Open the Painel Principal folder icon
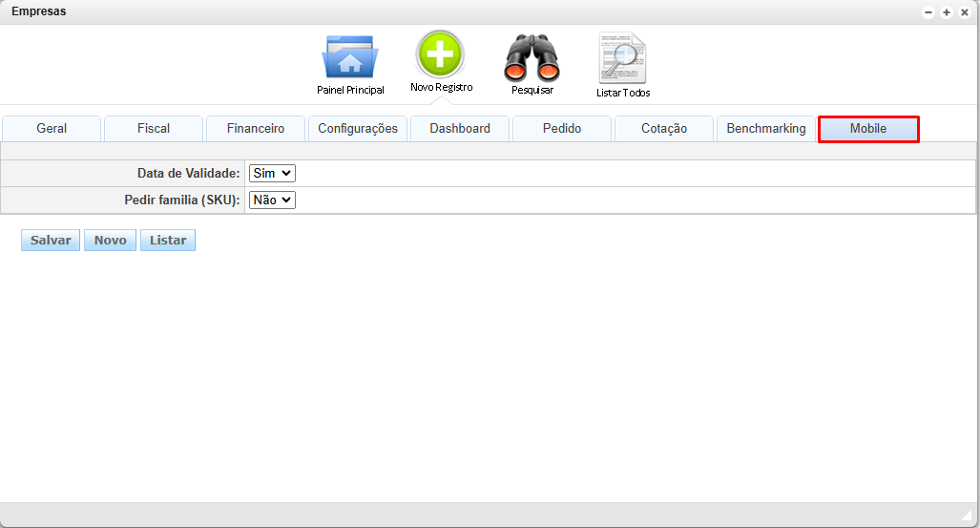The width and height of the screenshot is (980, 528). tap(350, 59)
